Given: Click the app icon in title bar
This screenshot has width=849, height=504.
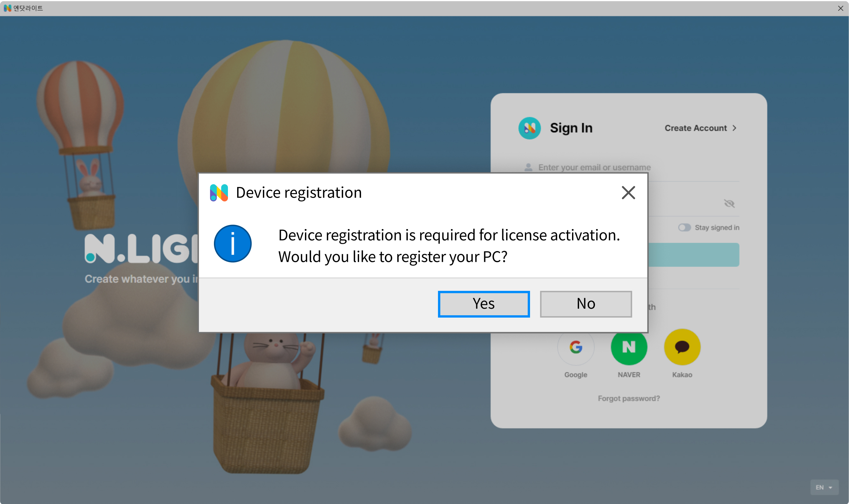Looking at the screenshot, I should point(7,8).
